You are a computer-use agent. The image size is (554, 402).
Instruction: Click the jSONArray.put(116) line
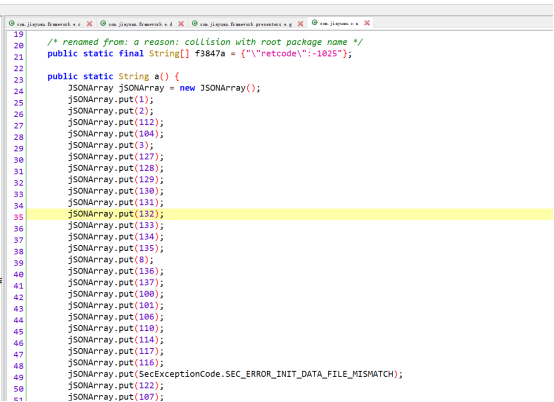(116, 363)
